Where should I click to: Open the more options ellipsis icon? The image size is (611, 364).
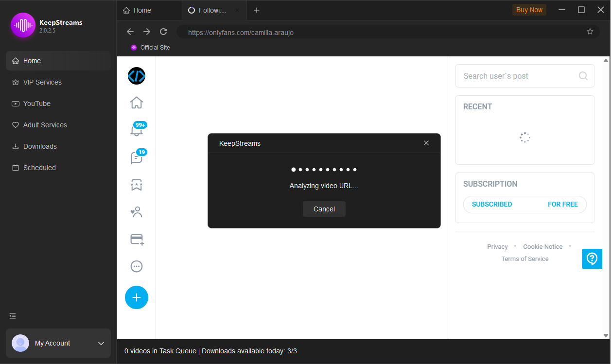click(x=137, y=266)
